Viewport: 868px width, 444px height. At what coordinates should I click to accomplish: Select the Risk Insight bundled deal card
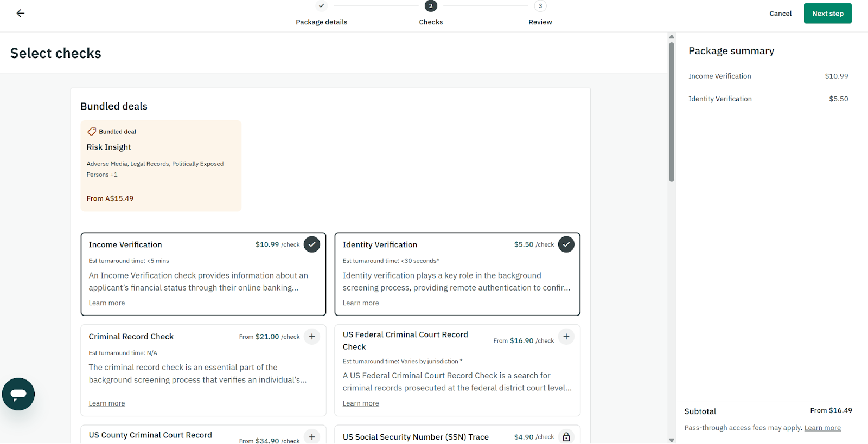(x=161, y=166)
